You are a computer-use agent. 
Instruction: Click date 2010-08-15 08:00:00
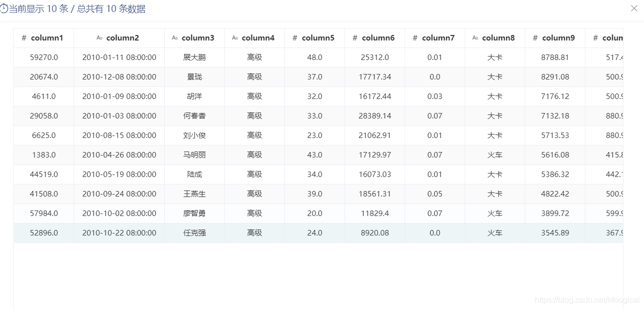pyautogui.click(x=119, y=135)
